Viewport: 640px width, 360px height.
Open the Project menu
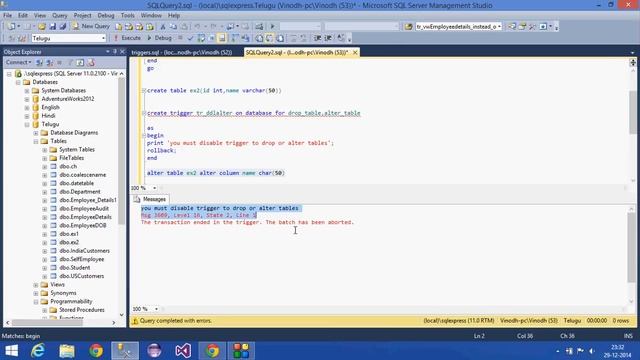82,16
